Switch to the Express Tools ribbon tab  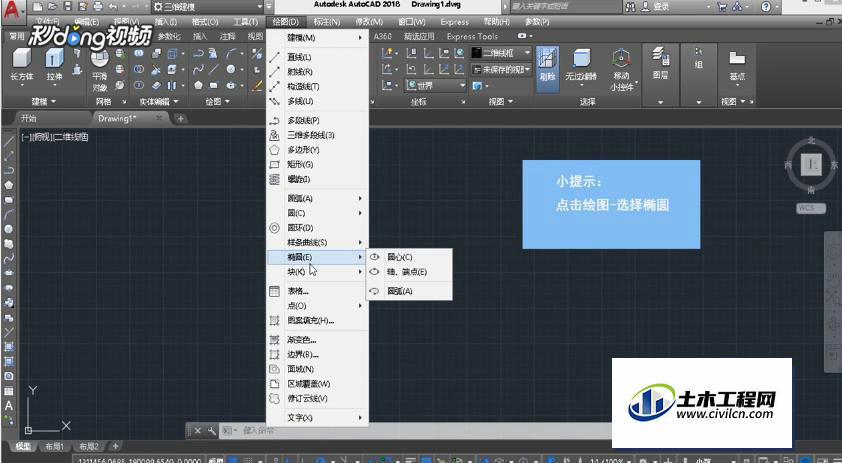tap(472, 37)
